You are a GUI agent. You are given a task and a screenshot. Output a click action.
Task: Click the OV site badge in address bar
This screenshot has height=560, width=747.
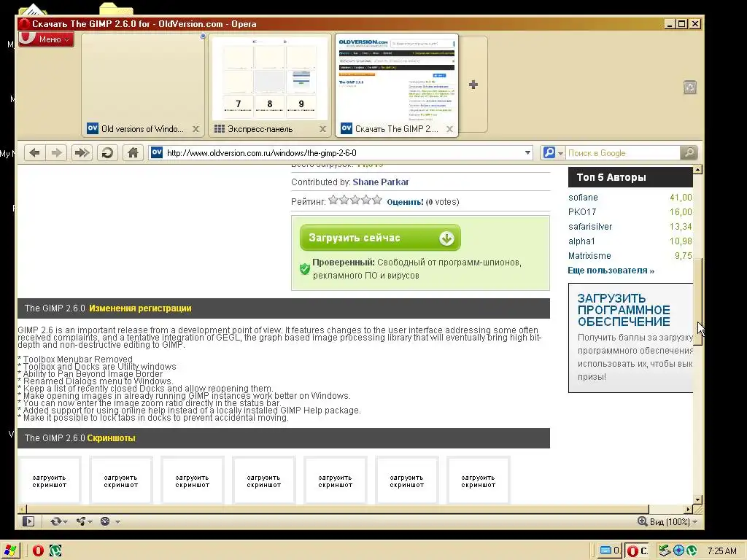[x=157, y=152]
